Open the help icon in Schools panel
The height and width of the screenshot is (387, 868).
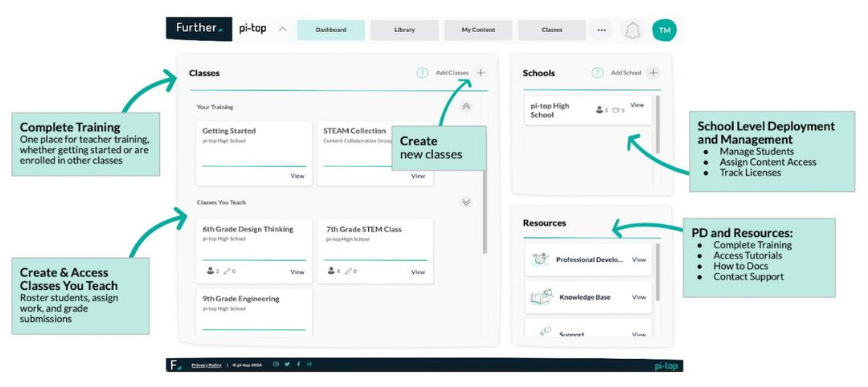pyautogui.click(x=597, y=73)
